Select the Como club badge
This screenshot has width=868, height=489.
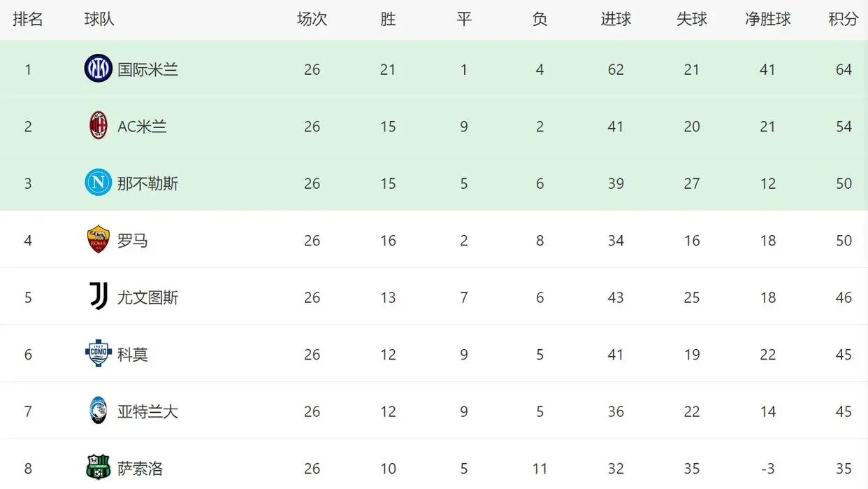98,354
